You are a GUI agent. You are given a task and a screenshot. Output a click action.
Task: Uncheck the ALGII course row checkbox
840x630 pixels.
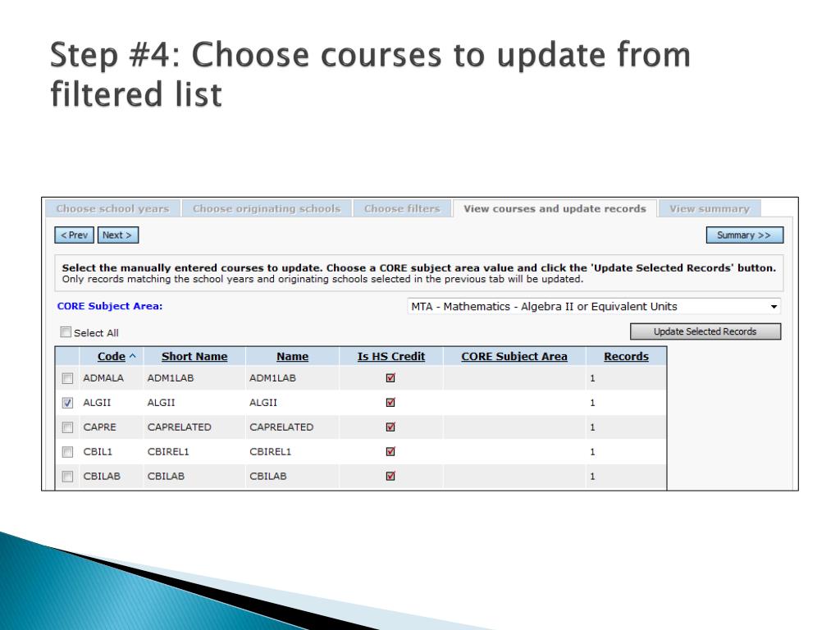point(67,403)
